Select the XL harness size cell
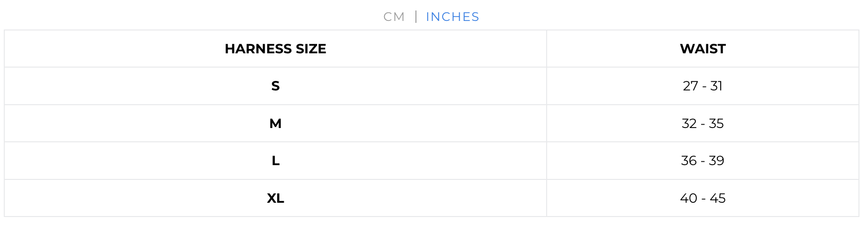The width and height of the screenshot is (868, 237). (275, 198)
